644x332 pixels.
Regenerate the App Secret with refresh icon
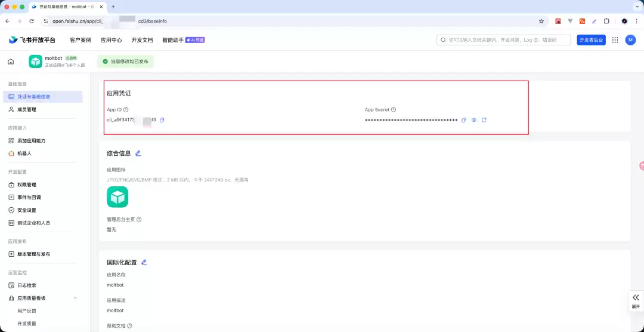pos(484,120)
